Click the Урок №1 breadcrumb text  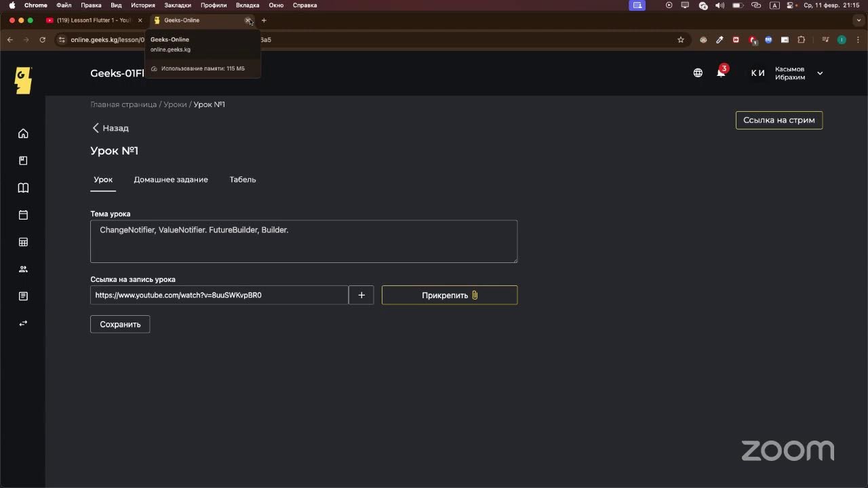(210, 104)
